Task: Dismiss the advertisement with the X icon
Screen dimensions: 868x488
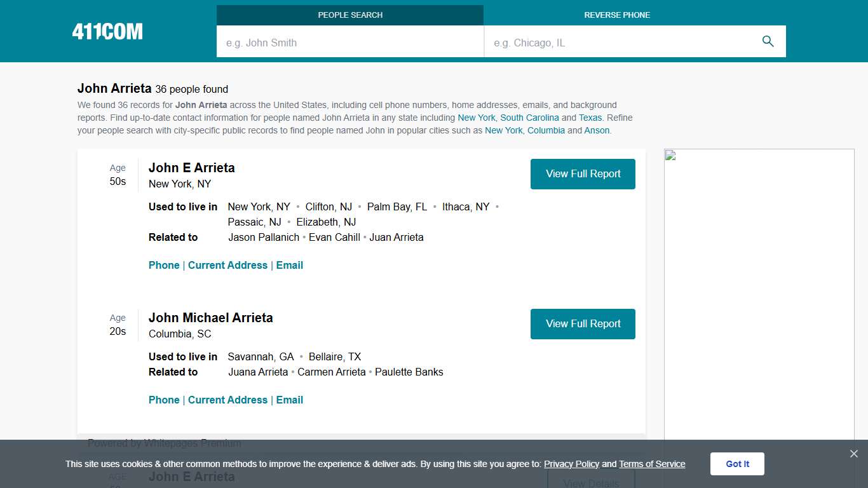Action: pos(853,454)
